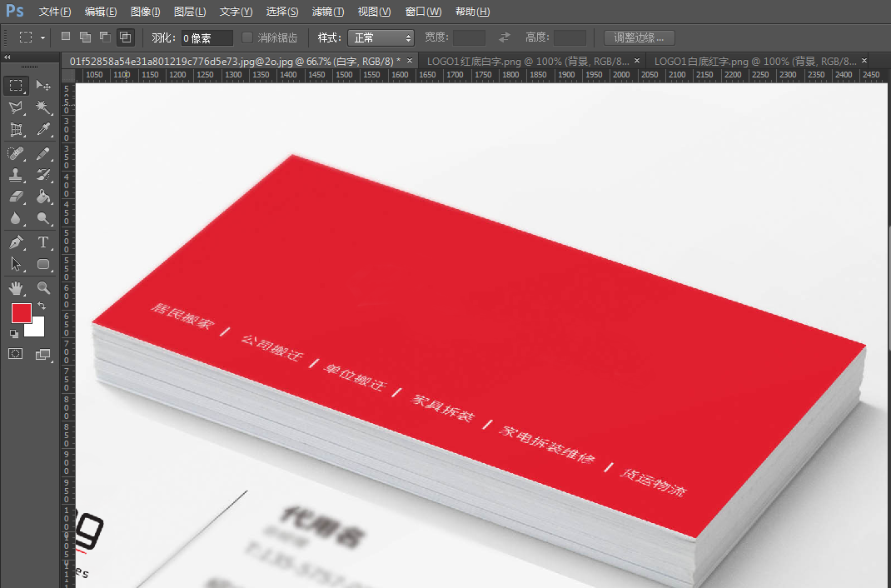Select the Paint Bucket tool
The width and height of the screenshot is (891, 588).
coord(43,197)
